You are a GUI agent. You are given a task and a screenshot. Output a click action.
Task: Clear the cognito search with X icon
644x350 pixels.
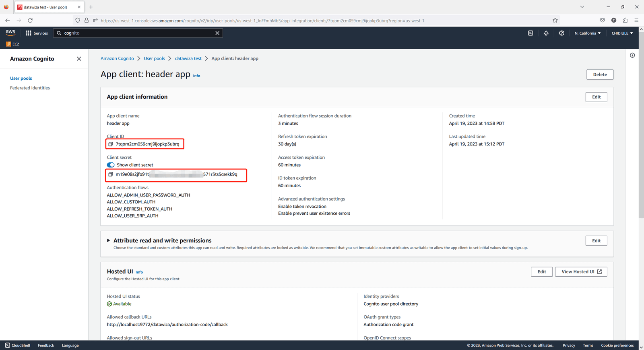(217, 33)
